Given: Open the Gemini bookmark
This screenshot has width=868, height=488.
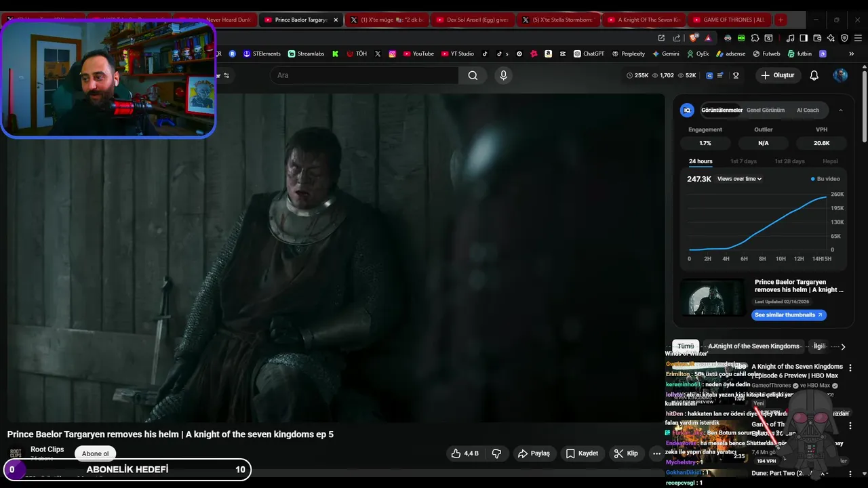Looking at the screenshot, I should coord(665,54).
